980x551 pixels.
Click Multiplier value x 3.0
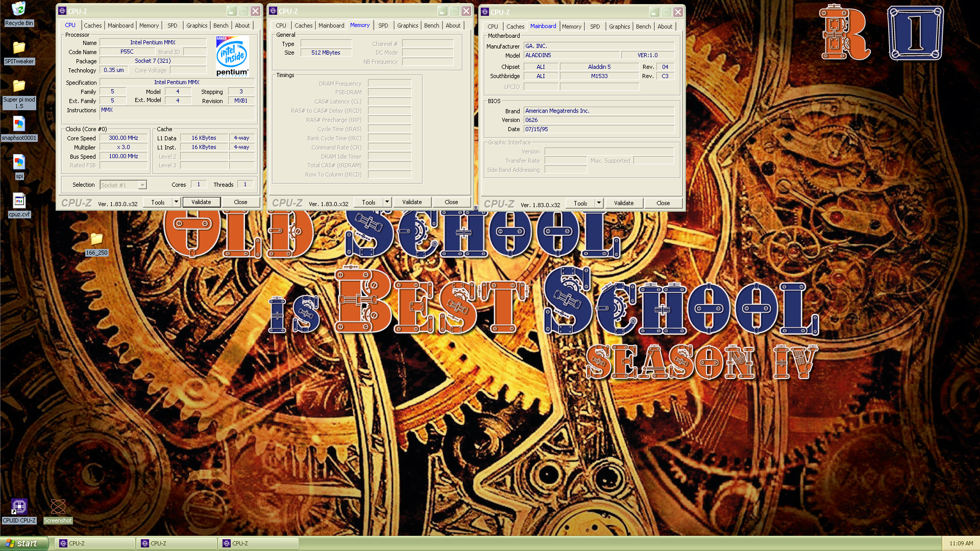pos(124,147)
